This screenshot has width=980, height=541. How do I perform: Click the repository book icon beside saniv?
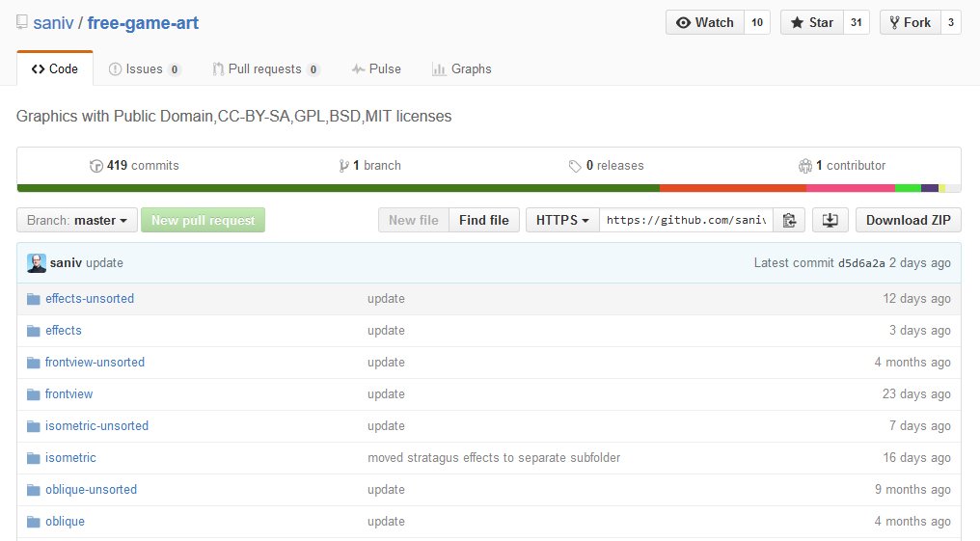[22, 22]
